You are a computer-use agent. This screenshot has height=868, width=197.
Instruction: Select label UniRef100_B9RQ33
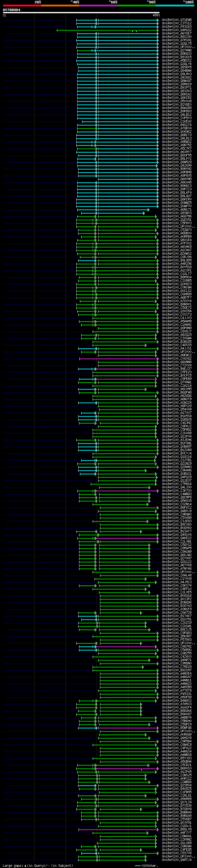(177, 54)
